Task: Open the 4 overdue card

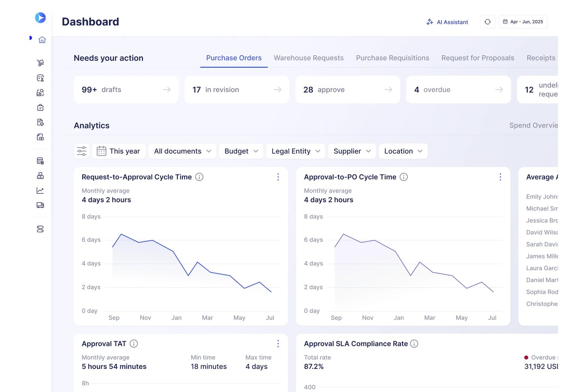Action: click(458, 90)
